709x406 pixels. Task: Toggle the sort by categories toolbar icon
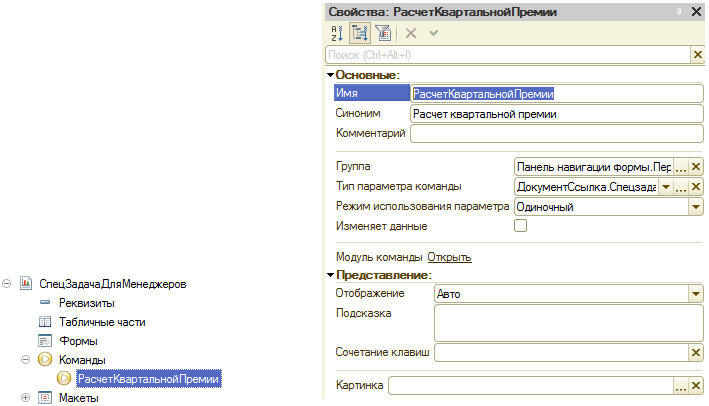(358, 34)
